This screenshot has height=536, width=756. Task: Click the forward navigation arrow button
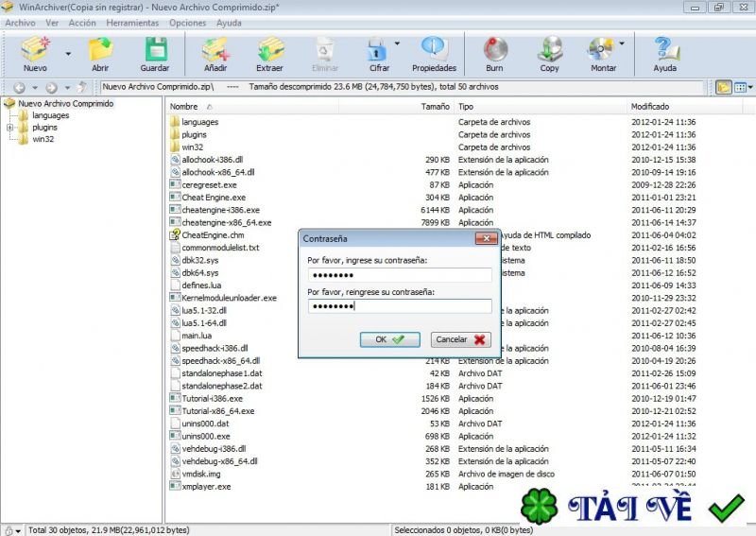point(52,87)
